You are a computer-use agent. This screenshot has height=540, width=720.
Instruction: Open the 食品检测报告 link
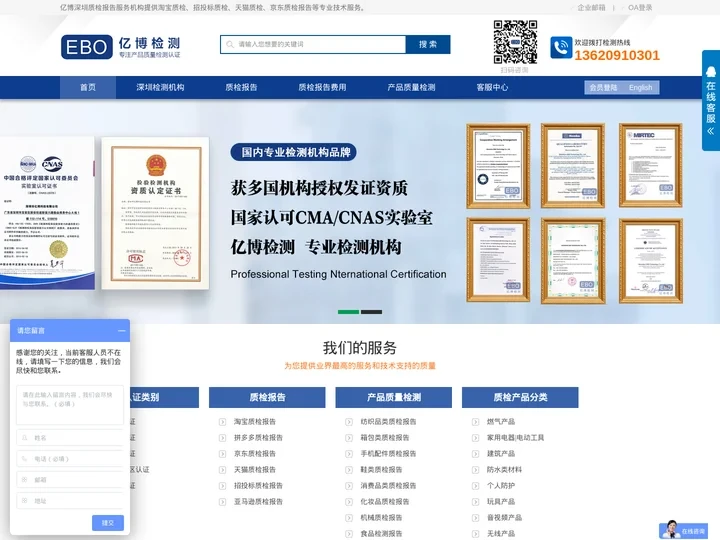(381, 534)
